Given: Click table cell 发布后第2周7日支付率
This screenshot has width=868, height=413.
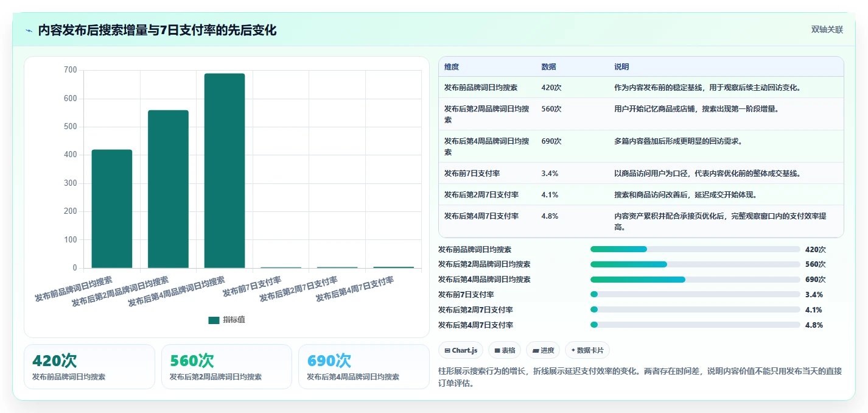Looking at the screenshot, I should coord(481,195).
